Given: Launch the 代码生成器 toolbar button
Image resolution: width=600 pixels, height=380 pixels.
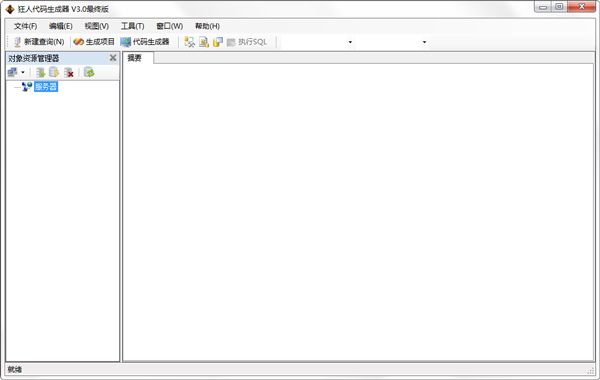Looking at the screenshot, I should coord(145,42).
